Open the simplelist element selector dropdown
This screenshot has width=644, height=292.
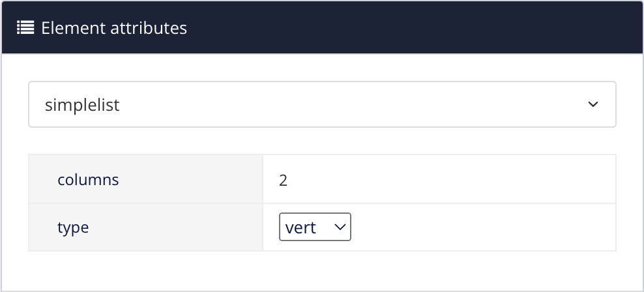(x=322, y=104)
